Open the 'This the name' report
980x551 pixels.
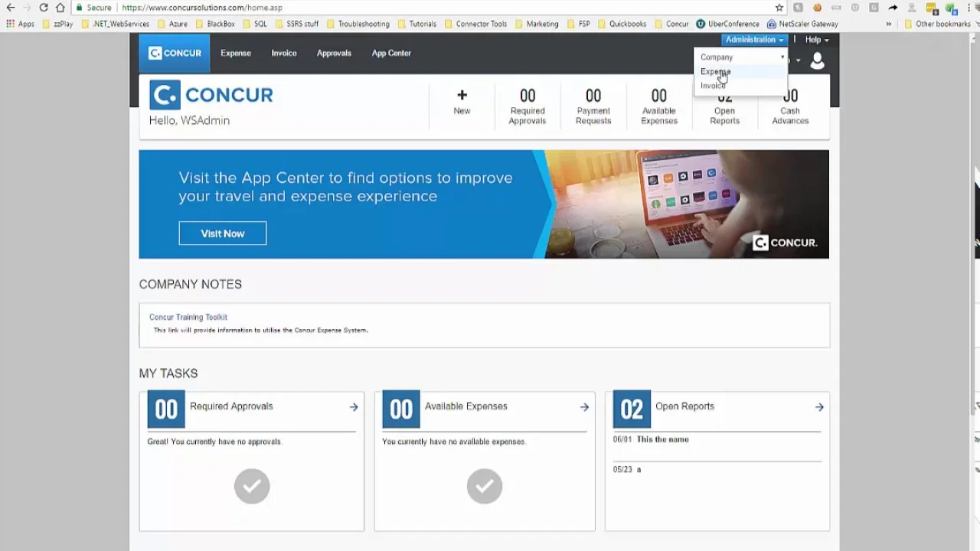pyautogui.click(x=662, y=439)
